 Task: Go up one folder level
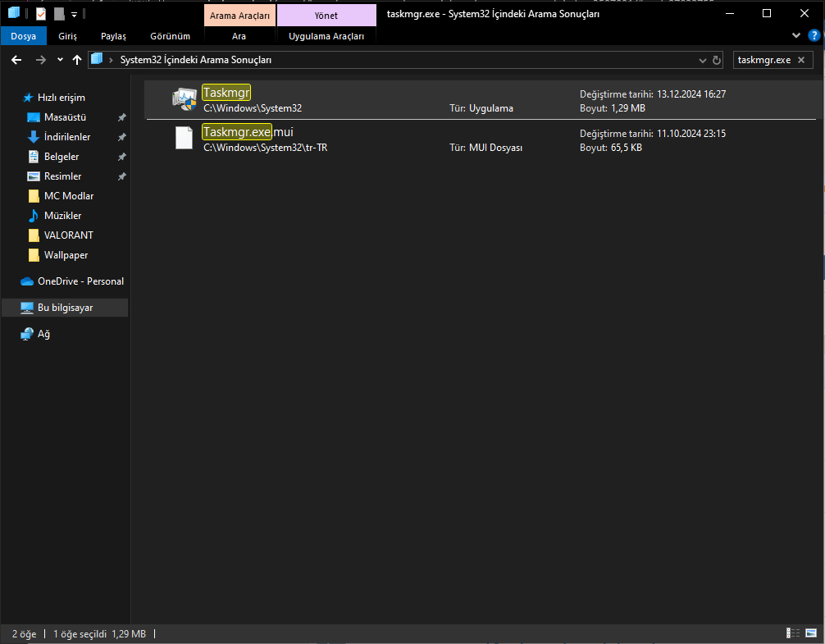click(x=77, y=60)
